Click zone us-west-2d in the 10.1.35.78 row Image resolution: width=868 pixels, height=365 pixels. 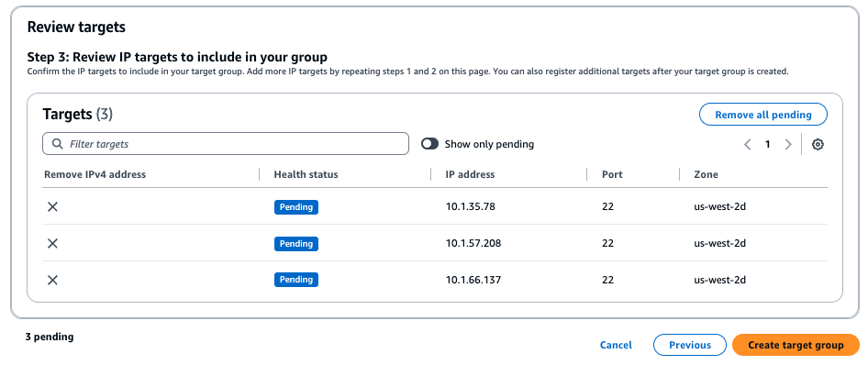point(719,207)
